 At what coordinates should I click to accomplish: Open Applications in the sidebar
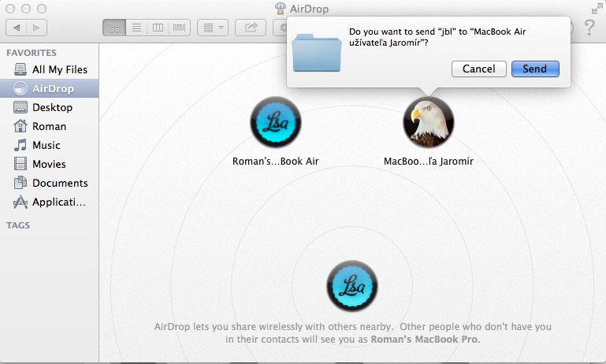click(50, 202)
